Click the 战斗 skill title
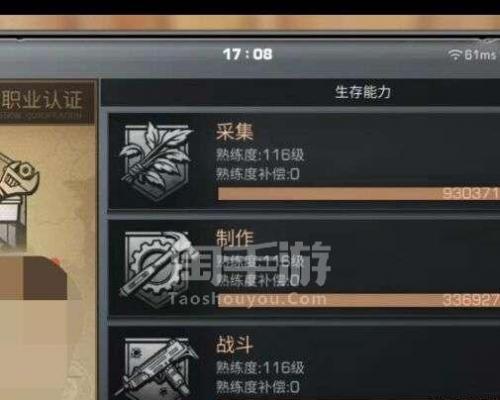 pos(234,344)
